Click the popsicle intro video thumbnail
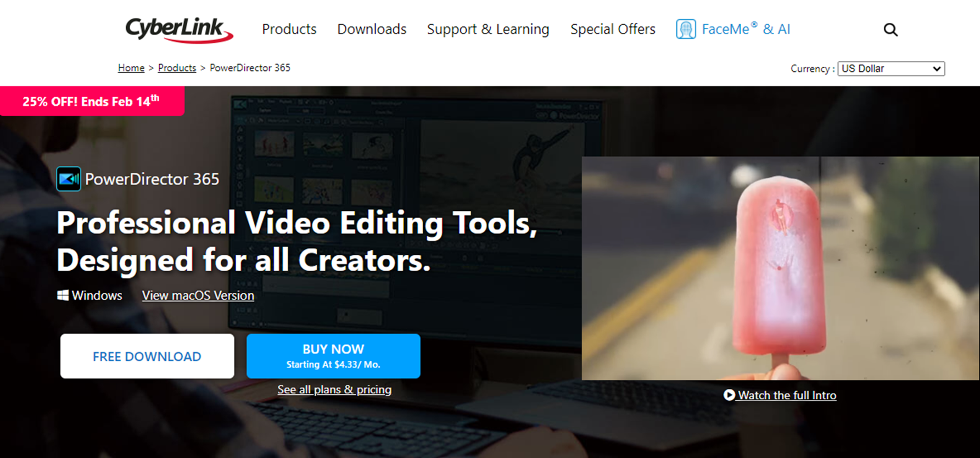The height and width of the screenshot is (458, 980). pyautogui.click(x=781, y=268)
